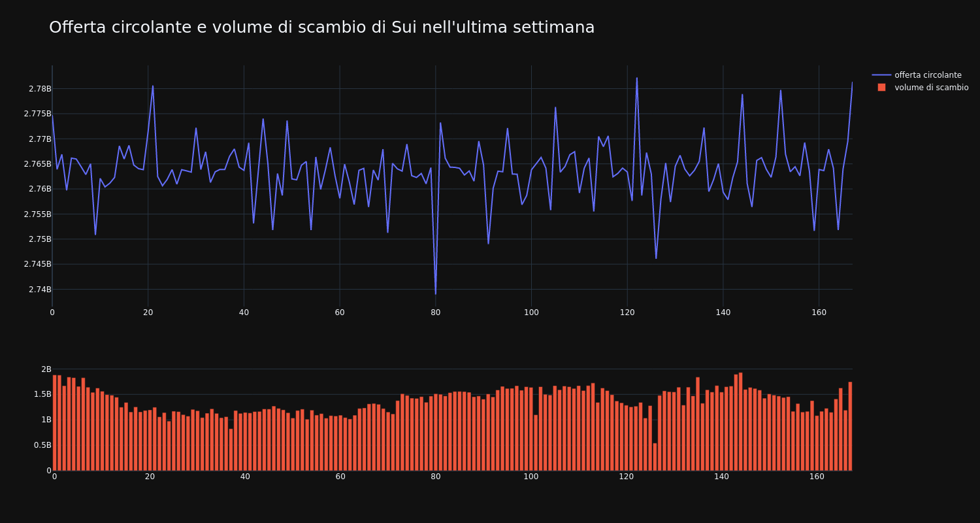
Task: Click the tallest volume bar near x=144
Action: pyautogui.click(x=741, y=421)
